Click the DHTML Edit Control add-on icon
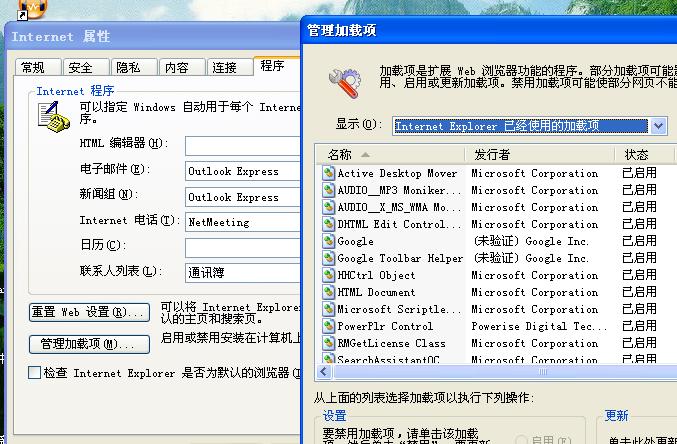The height and width of the screenshot is (444, 677). [328, 224]
